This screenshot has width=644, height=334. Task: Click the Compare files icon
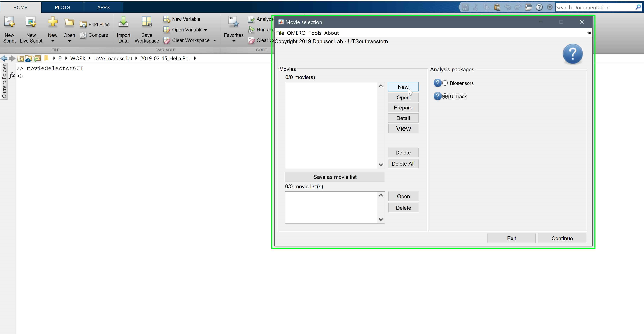83,35
